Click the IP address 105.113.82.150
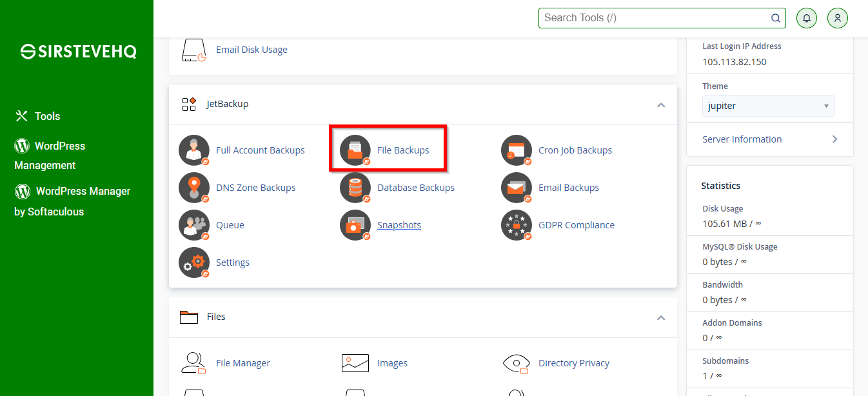 coord(735,62)
